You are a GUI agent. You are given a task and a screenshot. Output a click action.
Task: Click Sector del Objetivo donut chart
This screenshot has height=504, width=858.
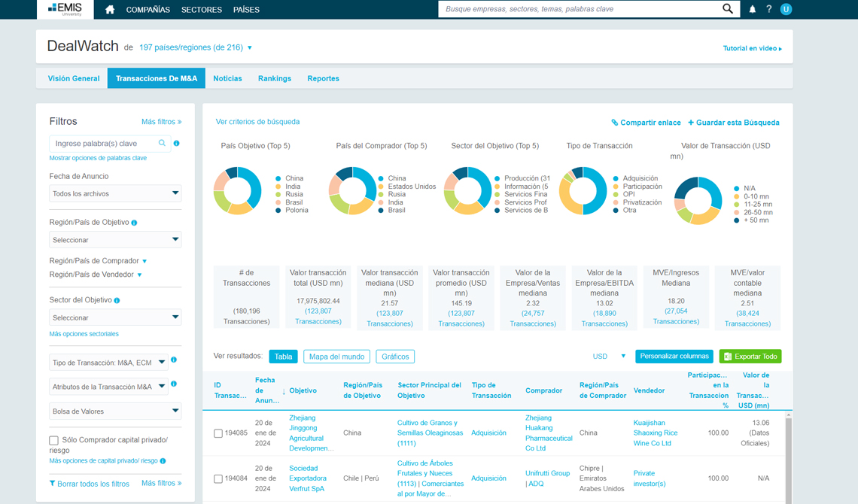click(x=468, y=191)
